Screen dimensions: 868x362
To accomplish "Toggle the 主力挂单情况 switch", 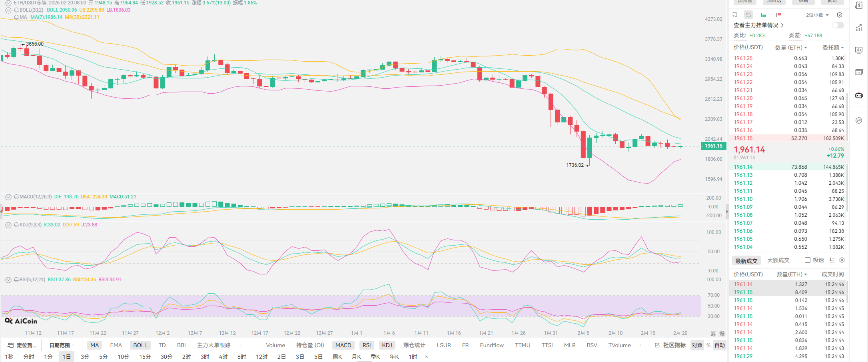I will point(838,25).
